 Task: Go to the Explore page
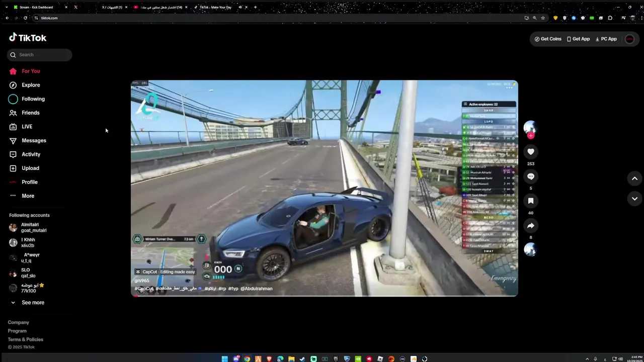click(31, 85)
